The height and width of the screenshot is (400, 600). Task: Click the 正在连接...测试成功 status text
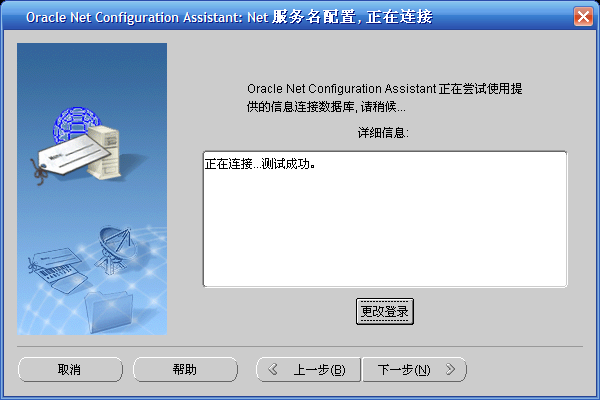[260, 163]
